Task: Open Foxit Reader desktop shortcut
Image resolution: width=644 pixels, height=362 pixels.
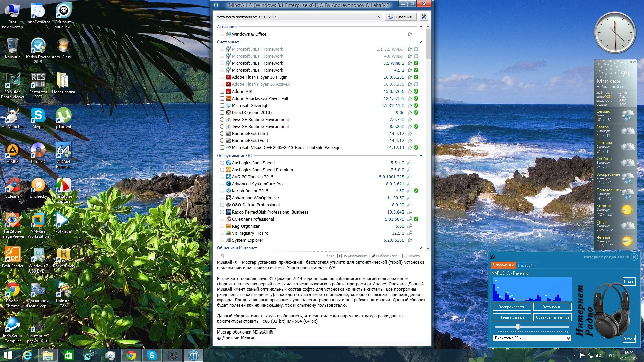Action: (x=13, y=258)
